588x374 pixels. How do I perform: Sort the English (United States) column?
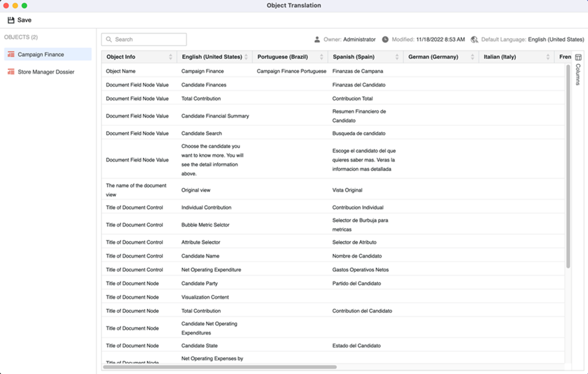246,57
